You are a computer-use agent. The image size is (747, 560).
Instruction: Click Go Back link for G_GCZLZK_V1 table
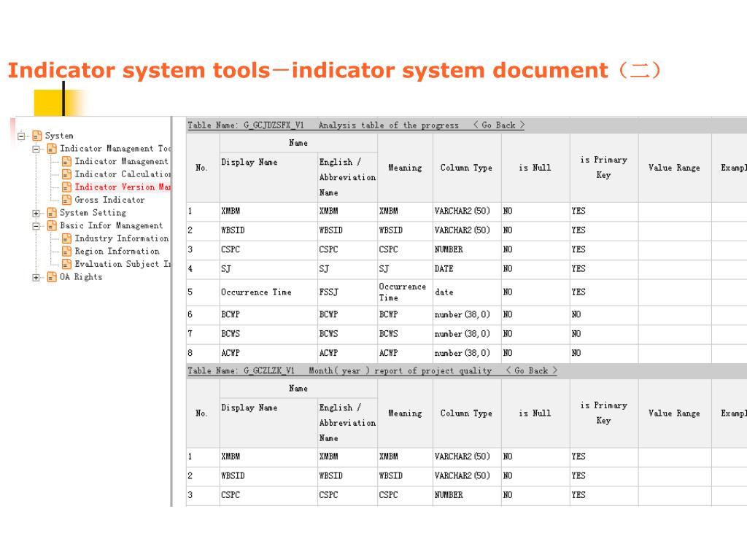(532, 371)
